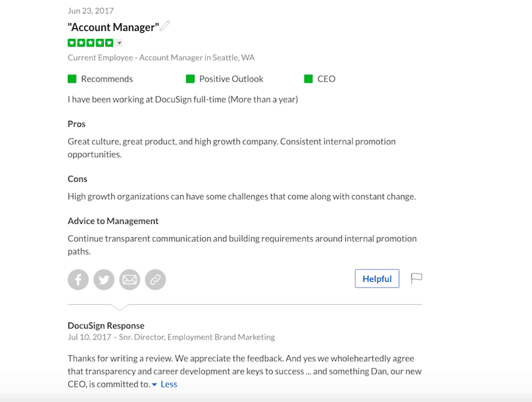Expand the star rating details arrow
Viewport: 532px width, 402px height.
[x=119, y=43]
